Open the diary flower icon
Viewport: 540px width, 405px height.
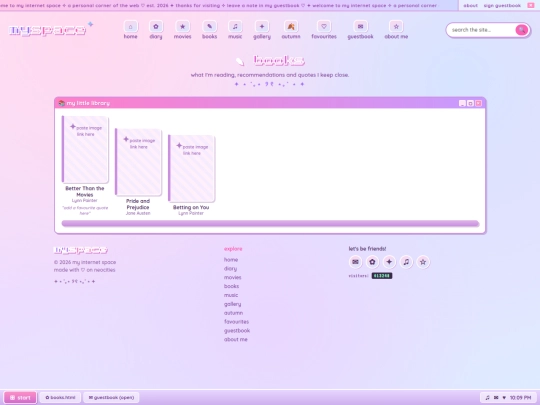[x=156, y=27]
